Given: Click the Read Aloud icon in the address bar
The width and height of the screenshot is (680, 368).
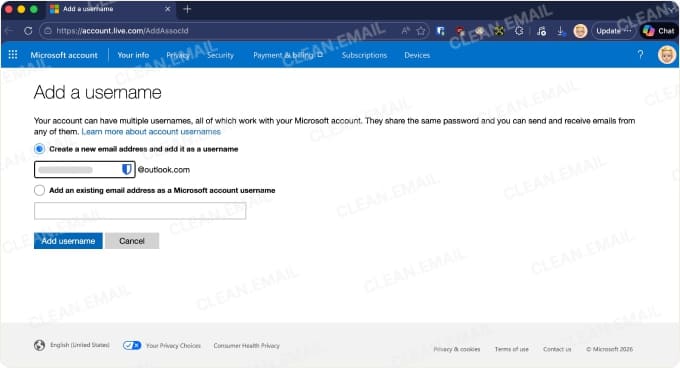Looking at the screenshot, I should click(x=405, y=31).
